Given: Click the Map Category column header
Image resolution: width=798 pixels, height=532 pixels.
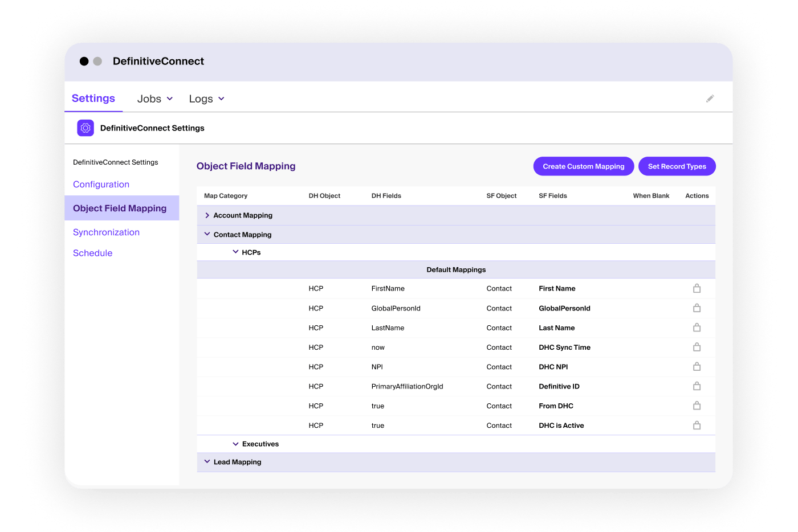Looking at the screenshot, I should tap(226, 196).
